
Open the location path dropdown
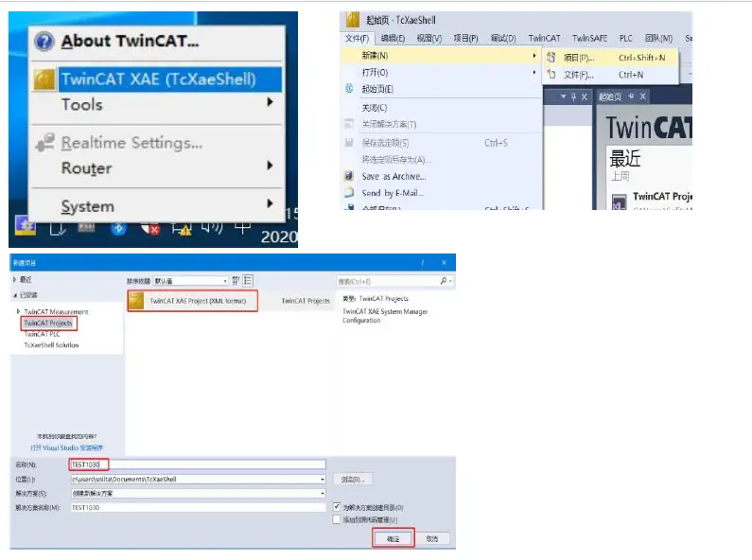click(323, 479)
